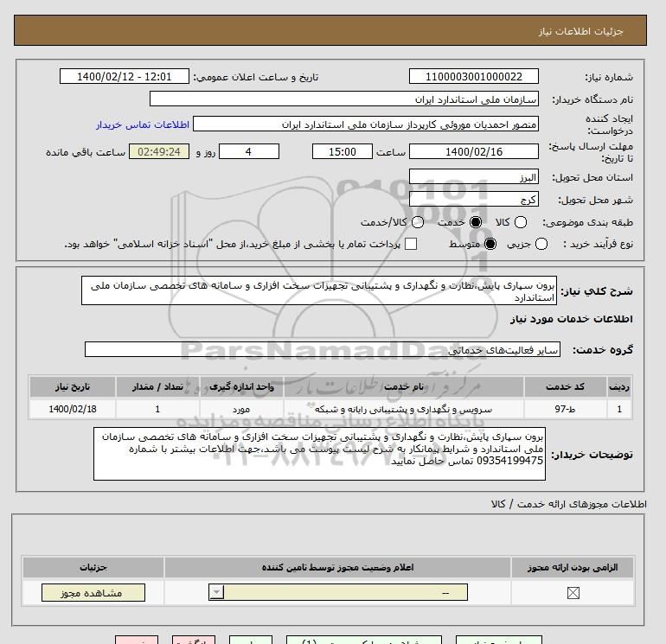Click the delivery city field کرج

[x=474, y=200]
